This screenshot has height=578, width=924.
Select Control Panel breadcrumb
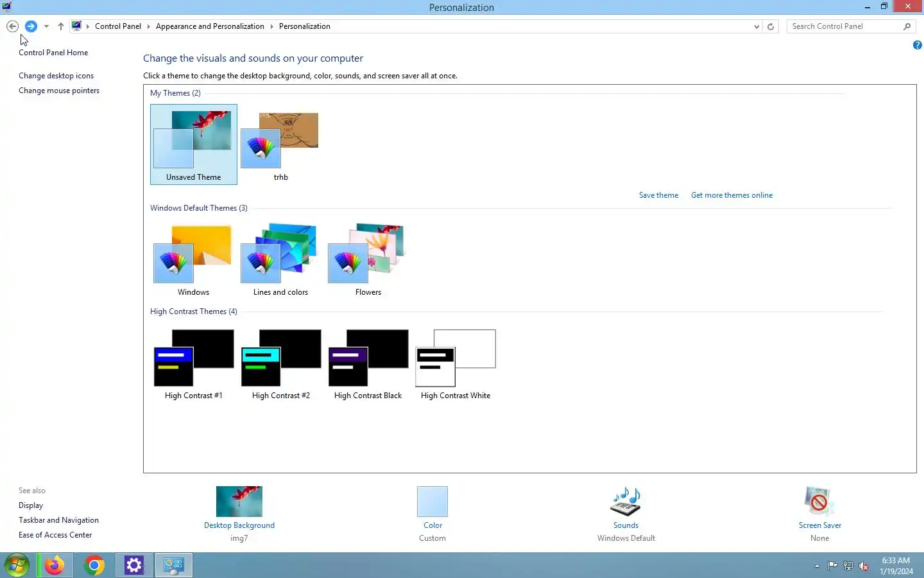pyautogui.click(x=118, y=26)
